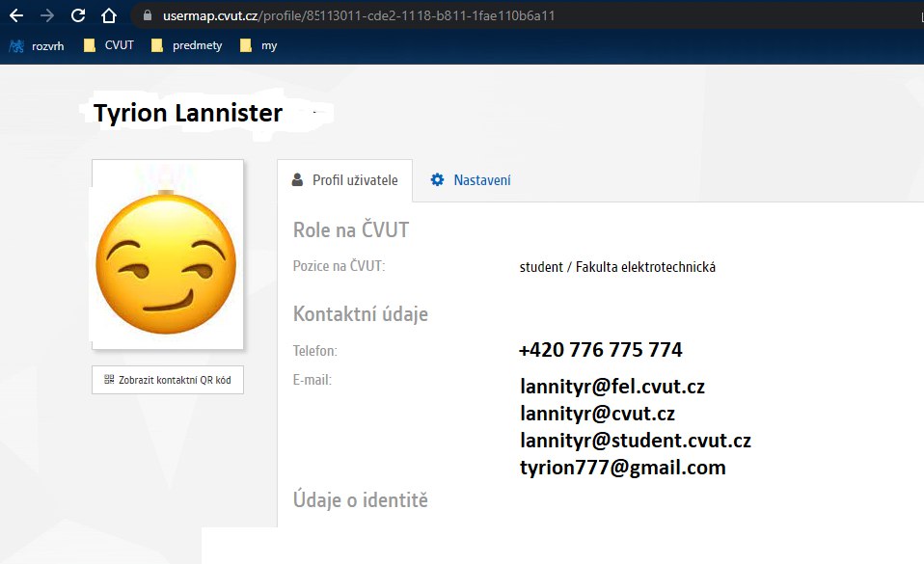Click the browser forward arrow
Image resolution: width=924 pixels, height=564 pixels.
47,16
